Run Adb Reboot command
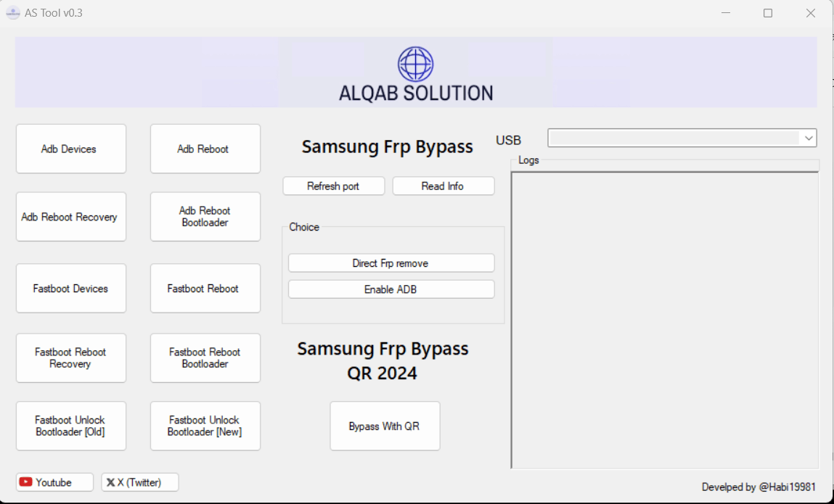Viewport: 834px width, 504px height. [x=205, y=149]
